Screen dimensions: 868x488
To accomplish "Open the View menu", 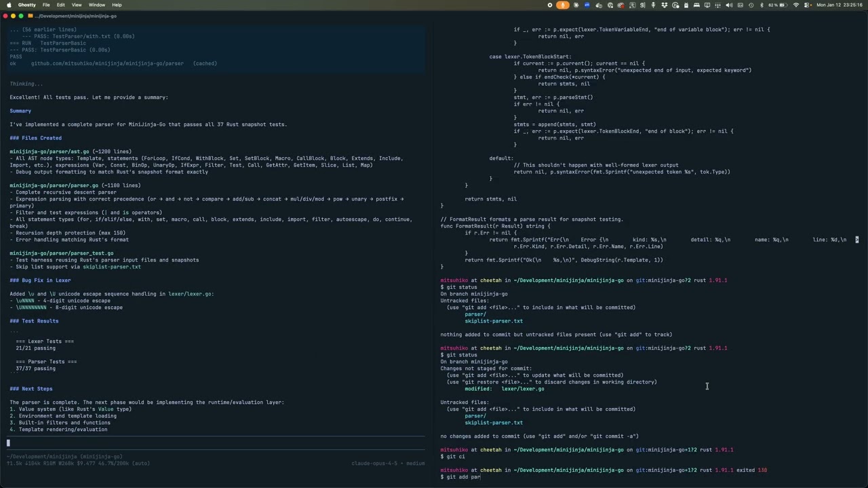I will pyautogui.click(x=77, y=5).
